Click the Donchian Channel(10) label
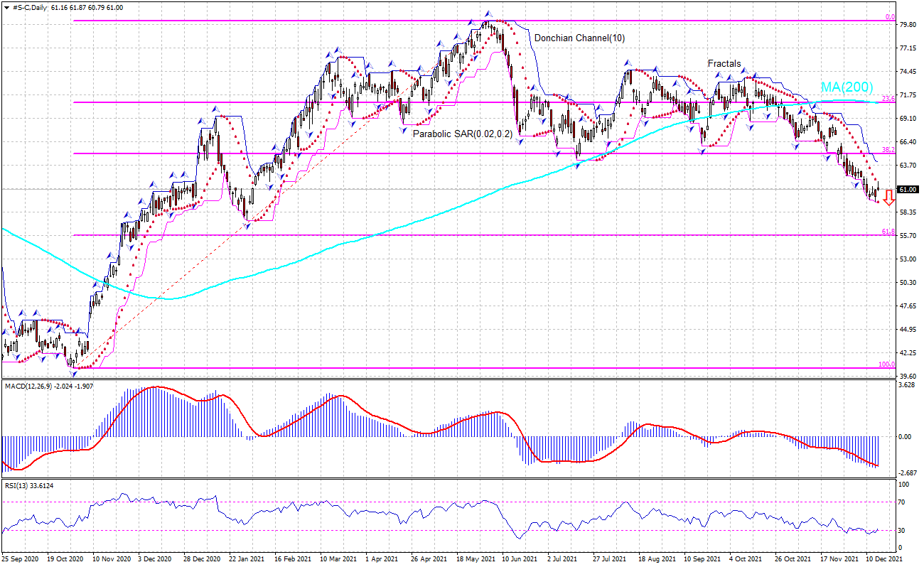 point(579,38)
